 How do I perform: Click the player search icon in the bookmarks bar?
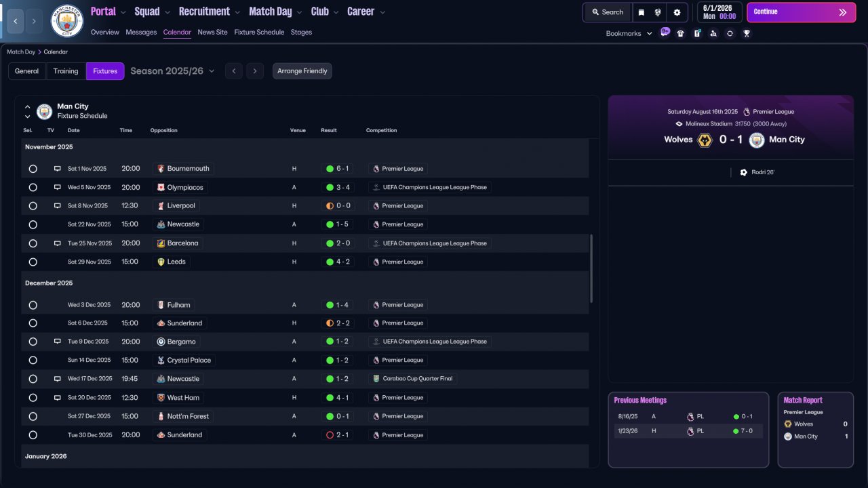point(713,33)
